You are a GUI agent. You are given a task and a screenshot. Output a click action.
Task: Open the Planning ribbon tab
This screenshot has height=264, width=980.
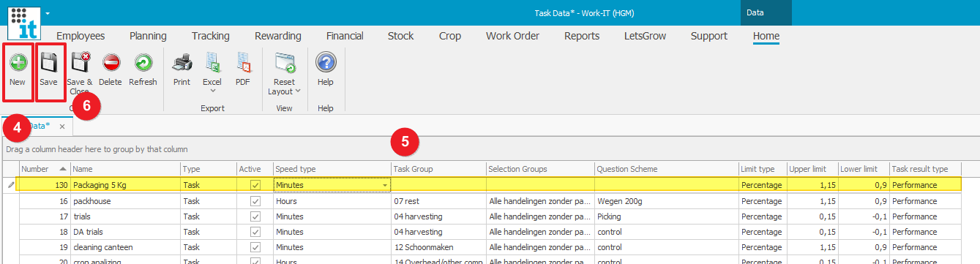pos(148,36)
